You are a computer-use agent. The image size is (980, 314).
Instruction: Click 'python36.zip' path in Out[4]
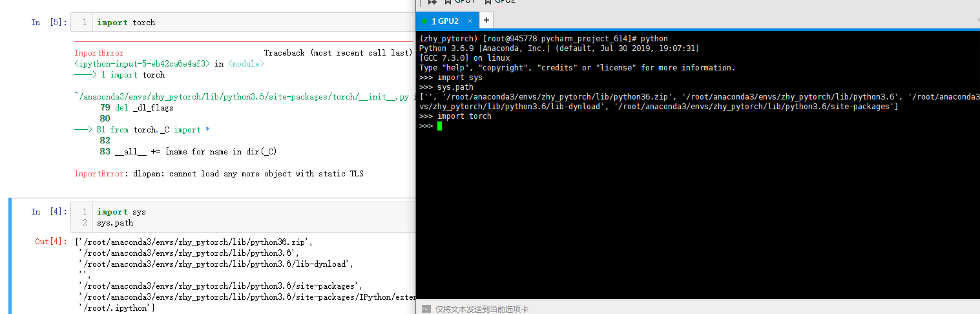(x=194, y=242)
